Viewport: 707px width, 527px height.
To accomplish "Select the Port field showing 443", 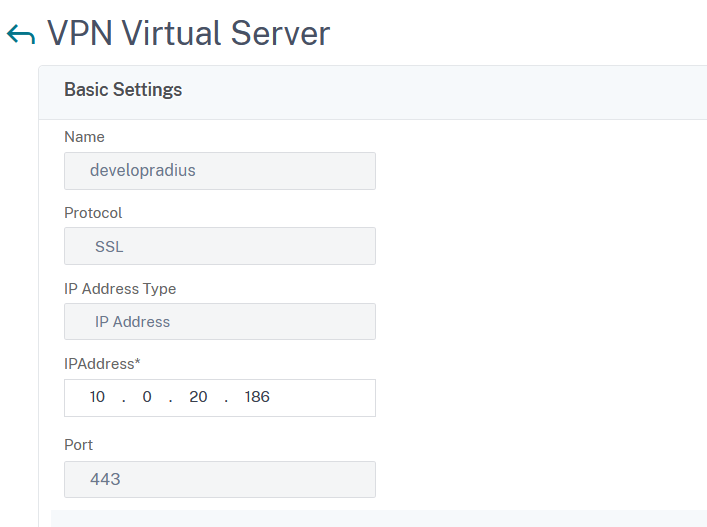I will tap(219, 479).
